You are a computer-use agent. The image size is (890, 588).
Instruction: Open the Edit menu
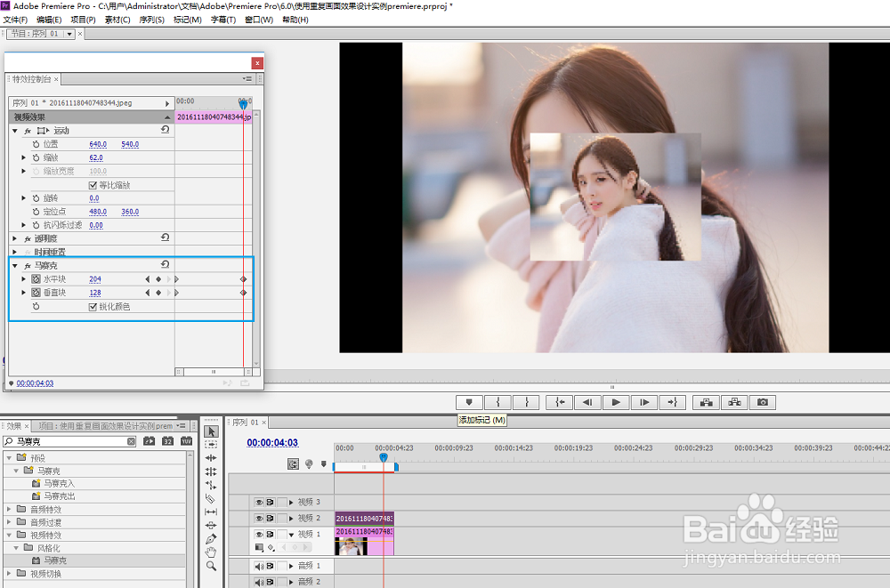49,20
